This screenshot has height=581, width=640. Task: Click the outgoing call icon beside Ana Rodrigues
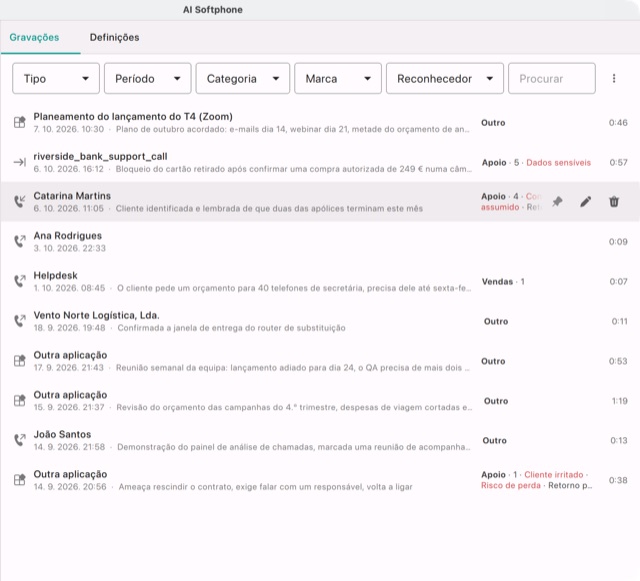20,241
